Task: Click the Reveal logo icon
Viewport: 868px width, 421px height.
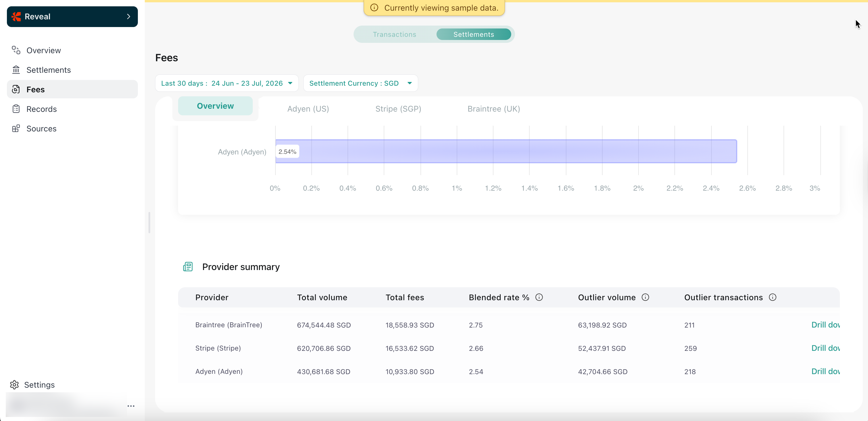Action: pos(16,16)
